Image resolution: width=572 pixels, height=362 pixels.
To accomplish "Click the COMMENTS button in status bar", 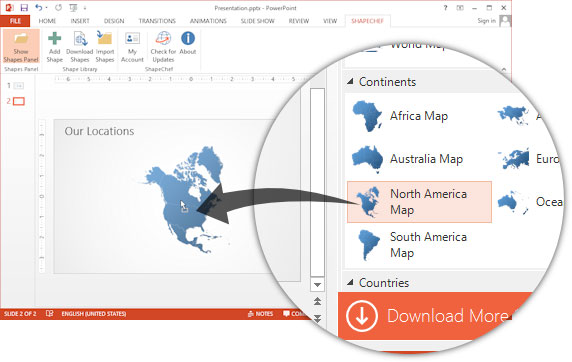I will coord(295,314).
